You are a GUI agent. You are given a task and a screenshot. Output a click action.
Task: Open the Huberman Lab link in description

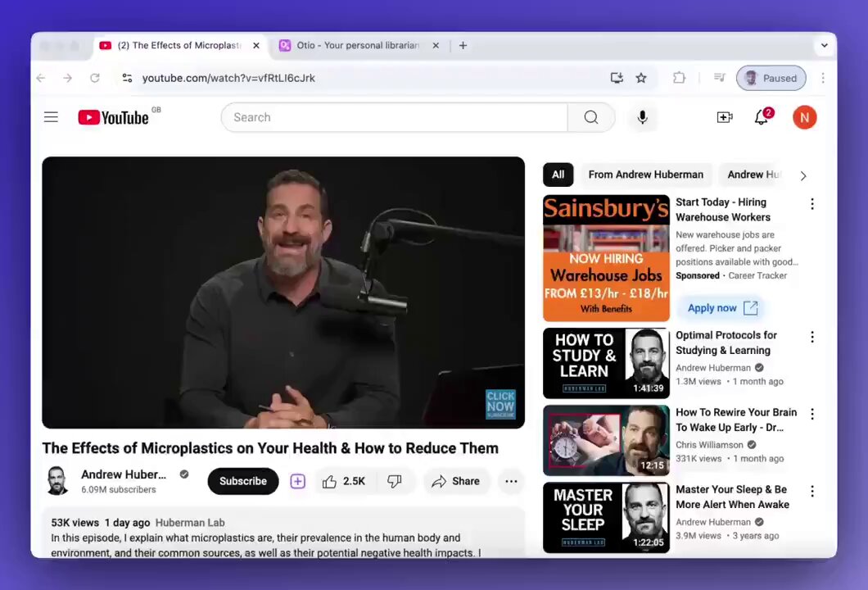[190, 523]
